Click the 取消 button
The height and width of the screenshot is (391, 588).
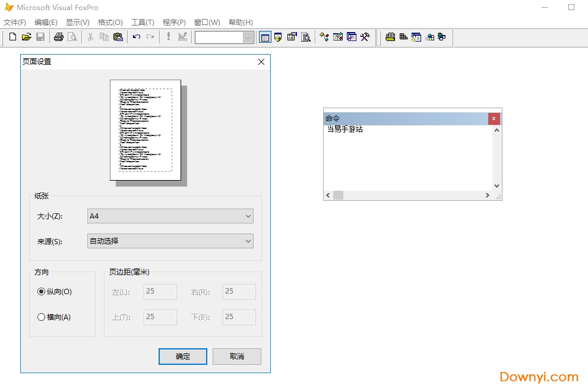pyautogui.click(x=236, y=357)
